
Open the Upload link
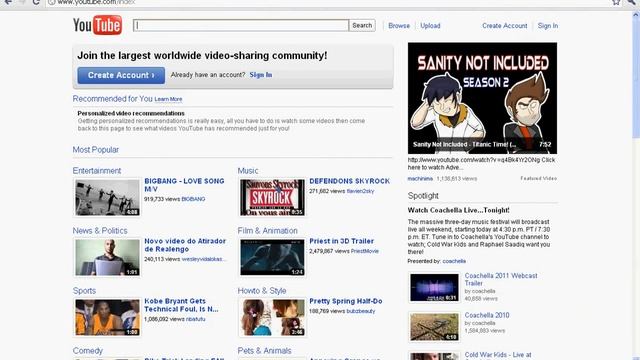tap(430, 26)
